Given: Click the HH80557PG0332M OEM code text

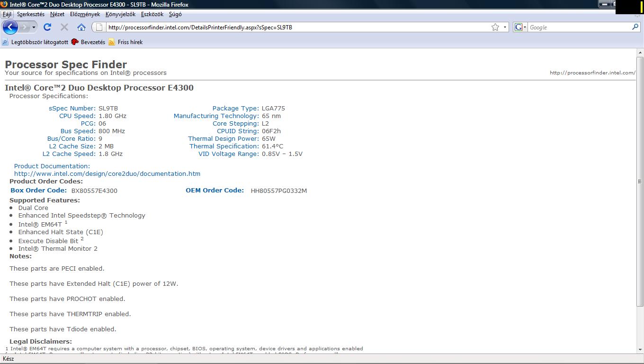Looking at the screenshot, I should [x=279, y=191].
